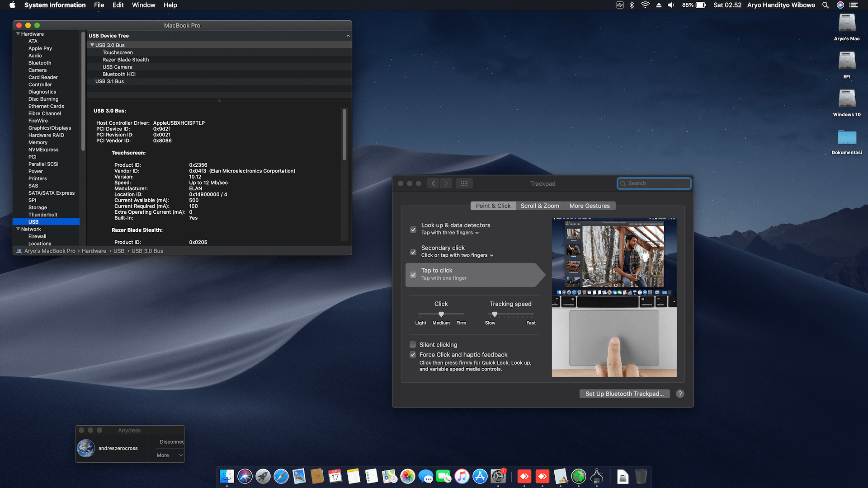Screen dimensions: 868x488
Task: Open System Preferences gear in the Dock
Action: coord(498,476)
